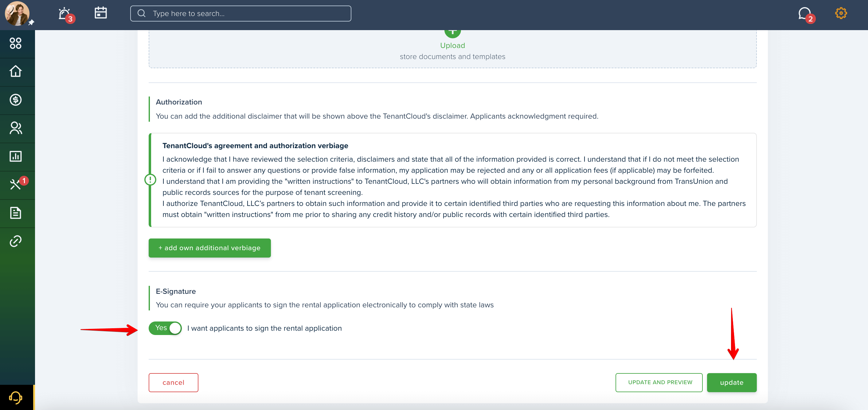Viewport: 868px width, 410px height.
Task: Open the support headset icon
Action: (15, 397)
